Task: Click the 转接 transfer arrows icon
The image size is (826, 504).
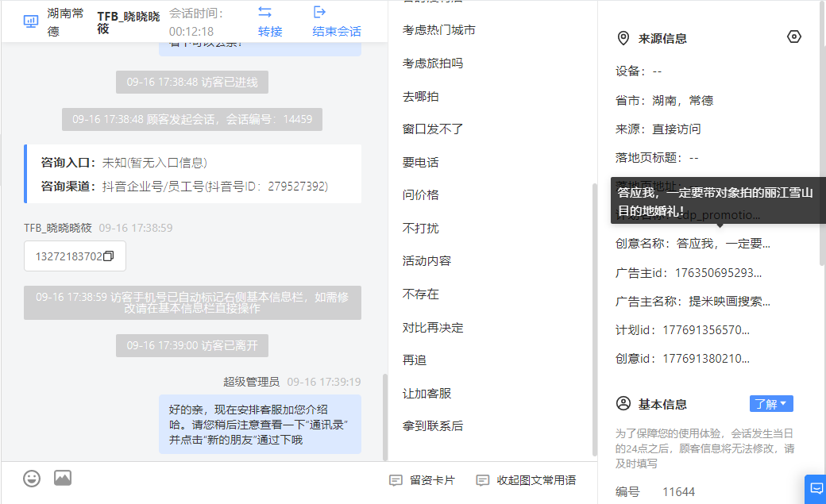Action: tap(265, 12)
